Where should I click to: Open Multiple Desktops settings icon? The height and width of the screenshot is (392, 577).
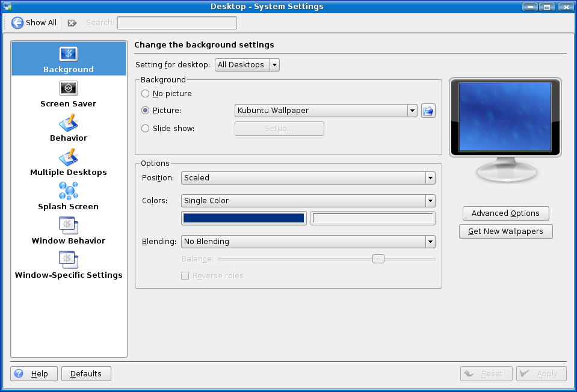(68, 157)
